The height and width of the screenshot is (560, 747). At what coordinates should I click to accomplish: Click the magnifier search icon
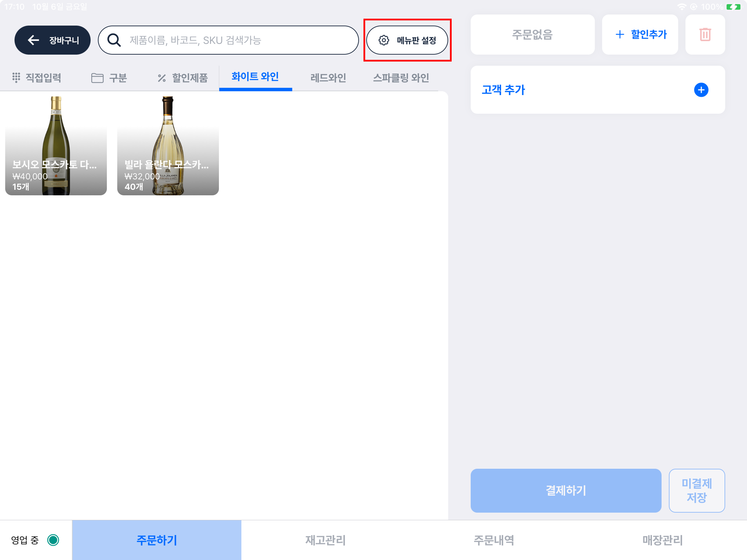(x=114, y=40)
